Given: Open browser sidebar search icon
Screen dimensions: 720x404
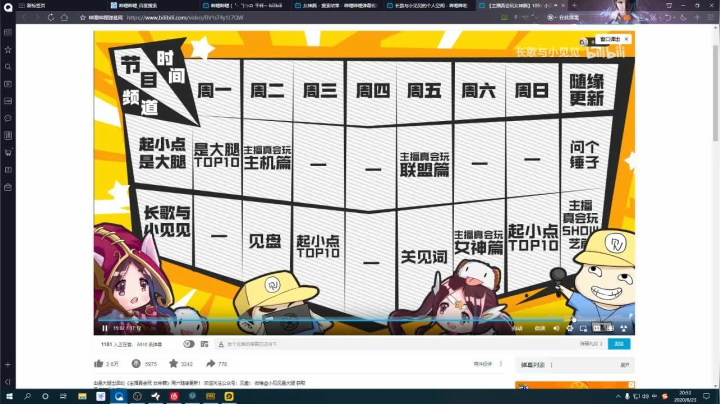Looking at the screenshot, I should pos(8,67).
